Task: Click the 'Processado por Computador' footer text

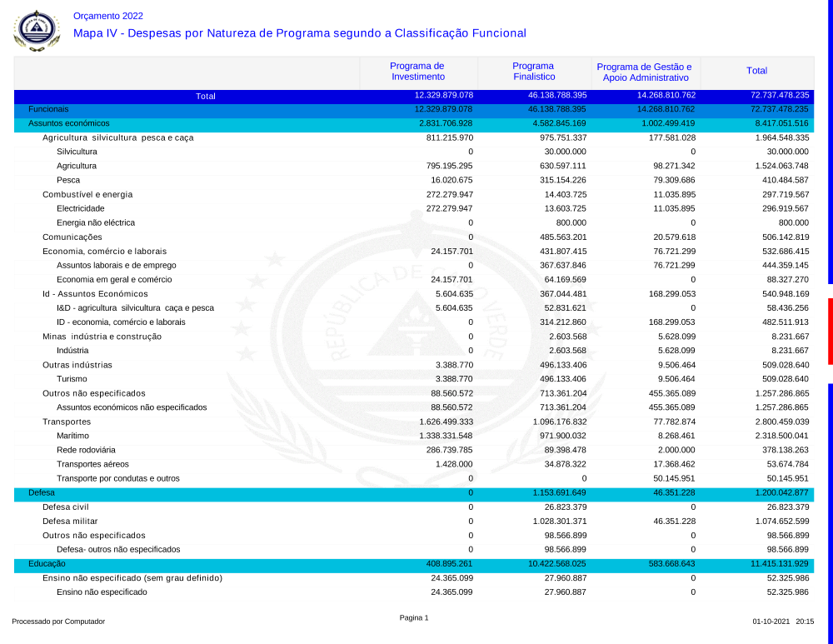Action: click(58, 622)
